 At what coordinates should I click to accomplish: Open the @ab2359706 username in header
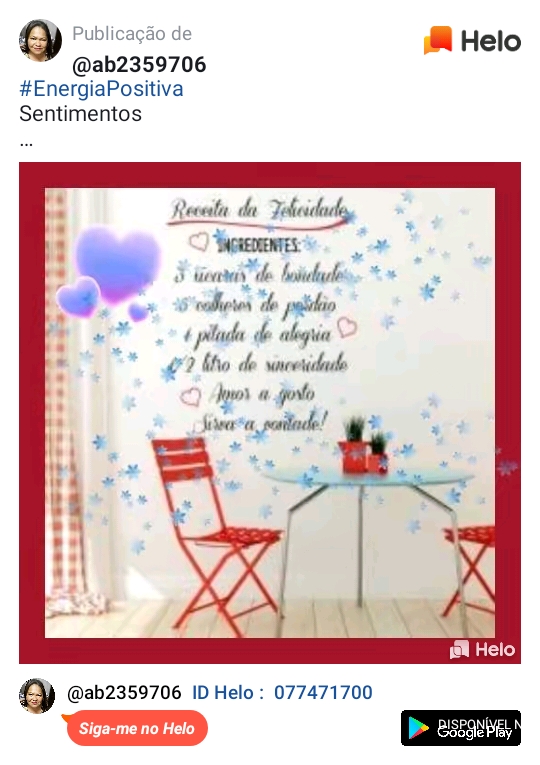[140, 65]
